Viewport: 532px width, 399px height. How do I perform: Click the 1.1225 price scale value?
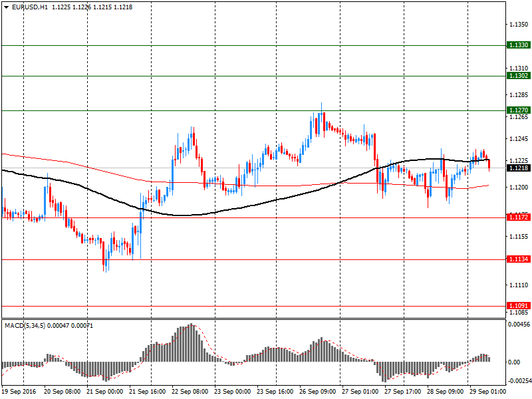click(519, 160)
